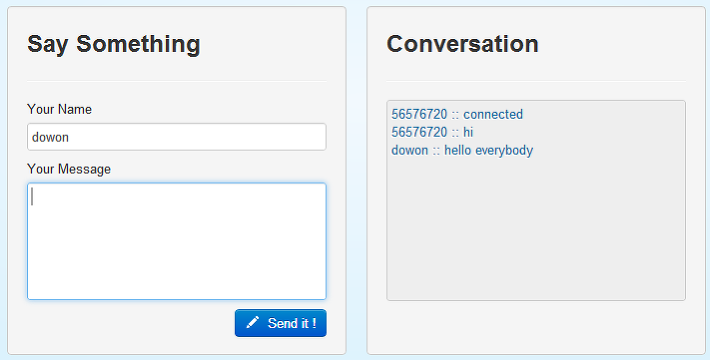Click inside the Your Message textarea
This screenshot has height=360, width=710.
click(177, 241)
